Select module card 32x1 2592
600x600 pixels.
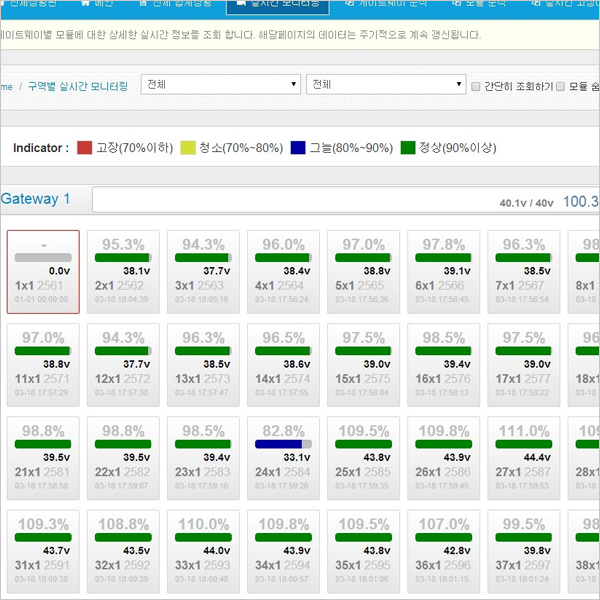[123, 551]
